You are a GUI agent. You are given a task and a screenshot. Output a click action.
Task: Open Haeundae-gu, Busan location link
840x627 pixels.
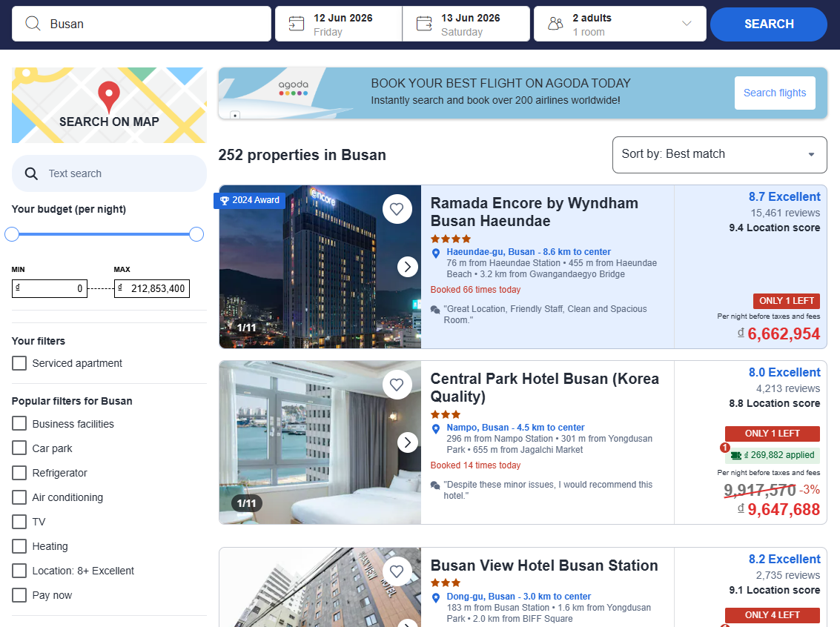[x=528, y=252]
